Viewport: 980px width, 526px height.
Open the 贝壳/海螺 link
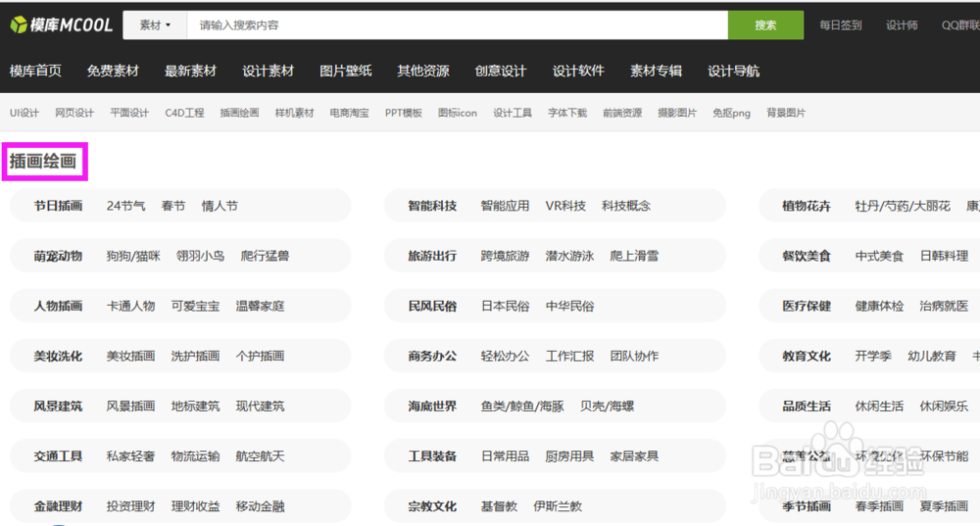(x=607, y=406)
